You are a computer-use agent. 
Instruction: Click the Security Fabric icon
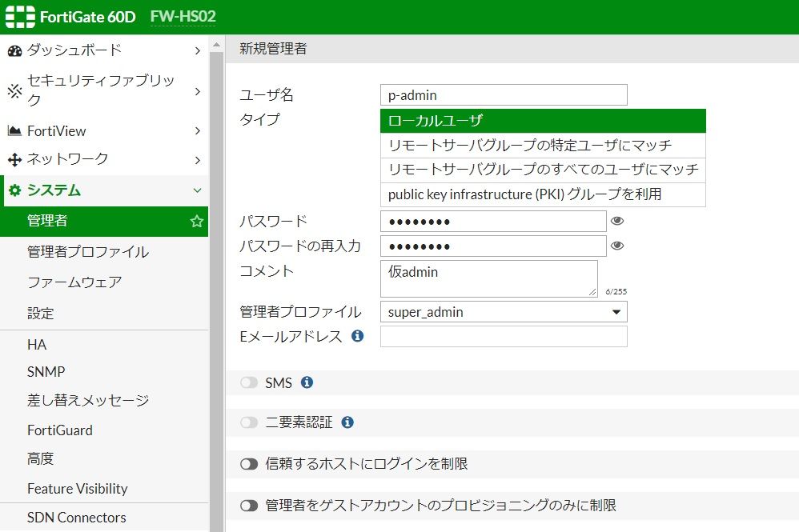point(14,90)
